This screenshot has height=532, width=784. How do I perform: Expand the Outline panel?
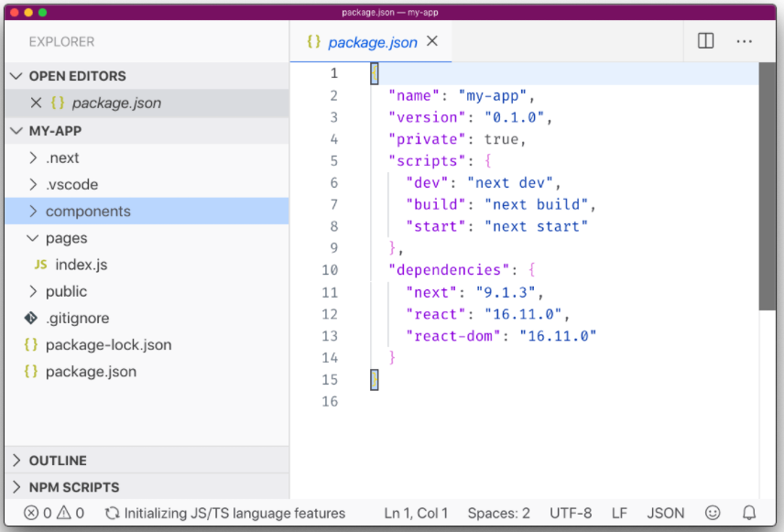pyautogui.click(x=16, y=460)
